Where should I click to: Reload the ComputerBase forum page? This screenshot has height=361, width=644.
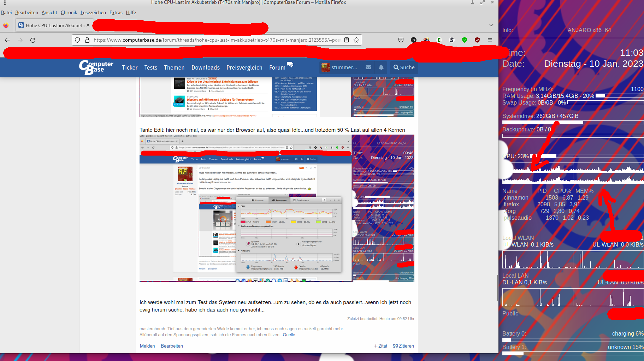coord(33,40)
